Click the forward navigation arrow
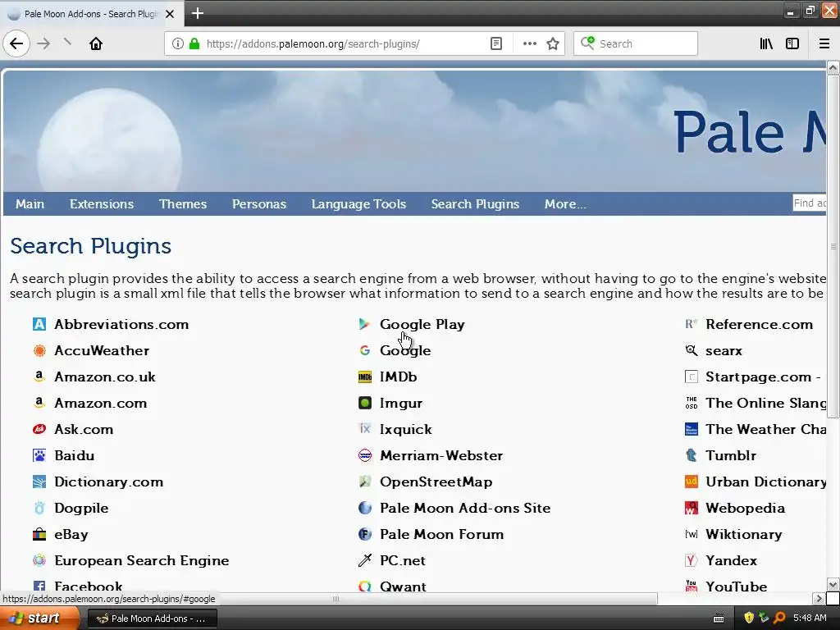 tap(44, 43)
